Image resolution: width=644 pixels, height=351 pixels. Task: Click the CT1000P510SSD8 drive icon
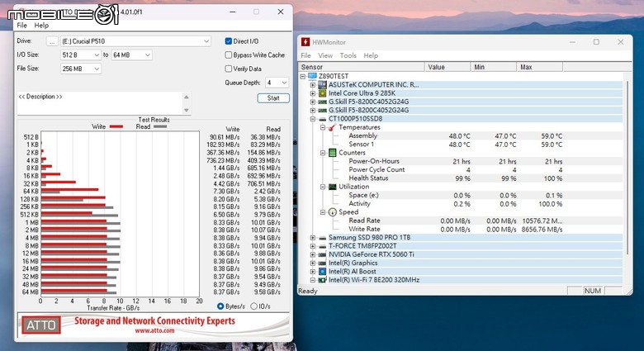pyautogui.click(x=322, y=119)
